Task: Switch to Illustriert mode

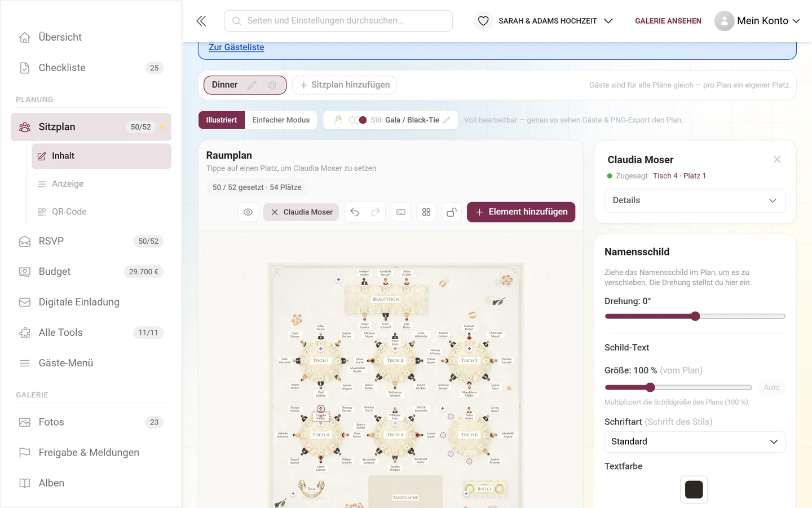Action: click(222, 120)
